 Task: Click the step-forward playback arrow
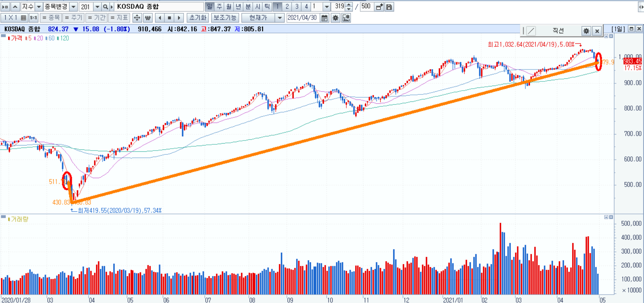[x=179, y=18]
